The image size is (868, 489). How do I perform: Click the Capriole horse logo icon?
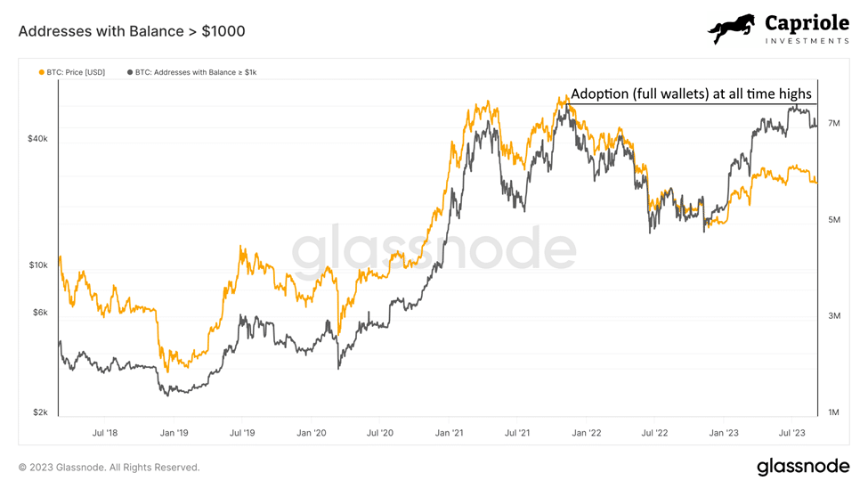732,29
